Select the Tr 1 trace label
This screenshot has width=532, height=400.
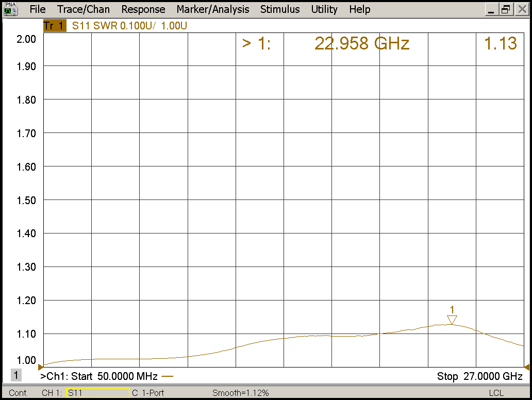55,26
